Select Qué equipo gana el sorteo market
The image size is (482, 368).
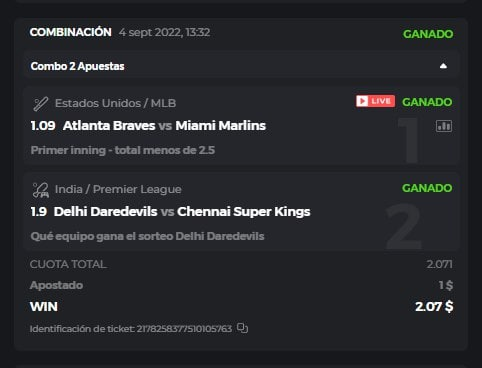pos(147,236)
